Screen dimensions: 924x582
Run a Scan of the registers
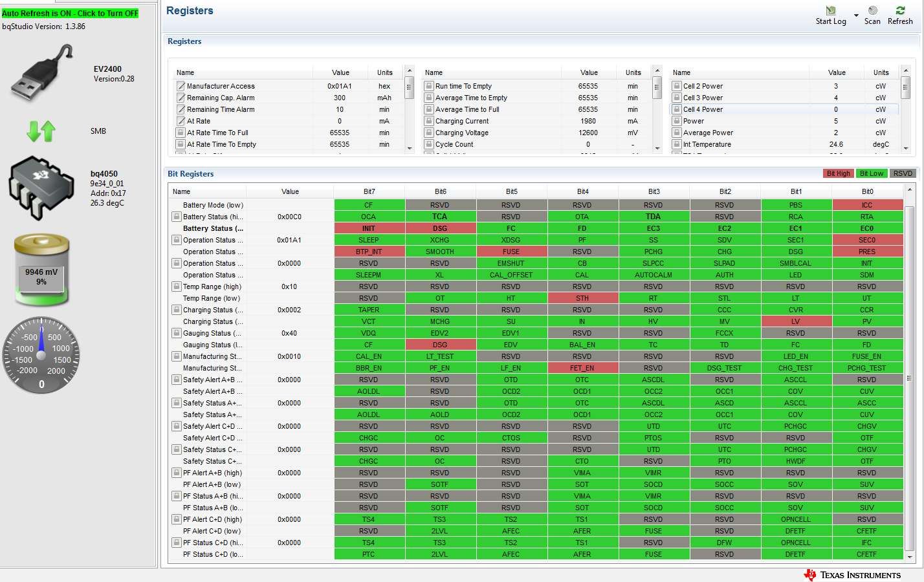pyautogui.click(x=872, y=10)
